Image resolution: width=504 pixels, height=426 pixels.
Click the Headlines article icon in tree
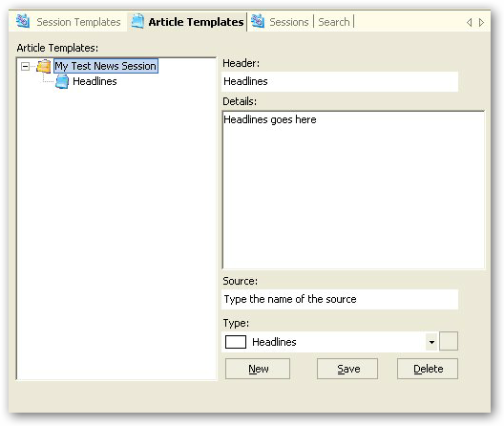[x=62, y=81]
